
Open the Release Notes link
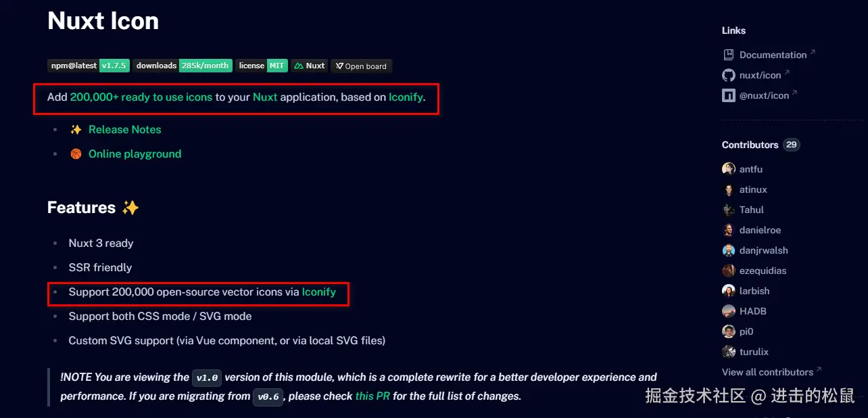pos(125,129)
